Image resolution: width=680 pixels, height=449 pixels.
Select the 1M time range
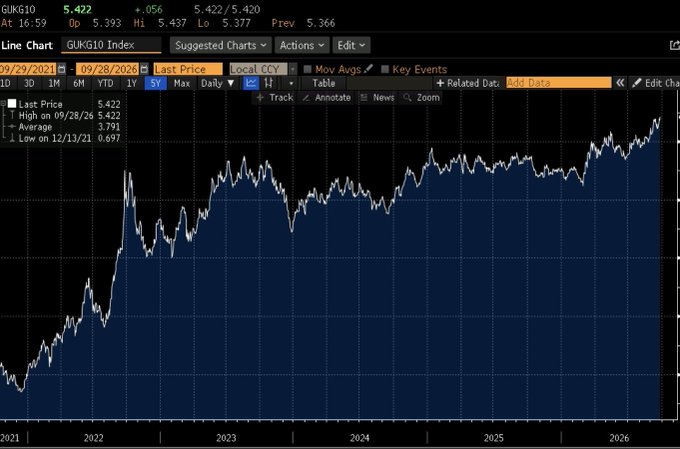pos(54,83)
